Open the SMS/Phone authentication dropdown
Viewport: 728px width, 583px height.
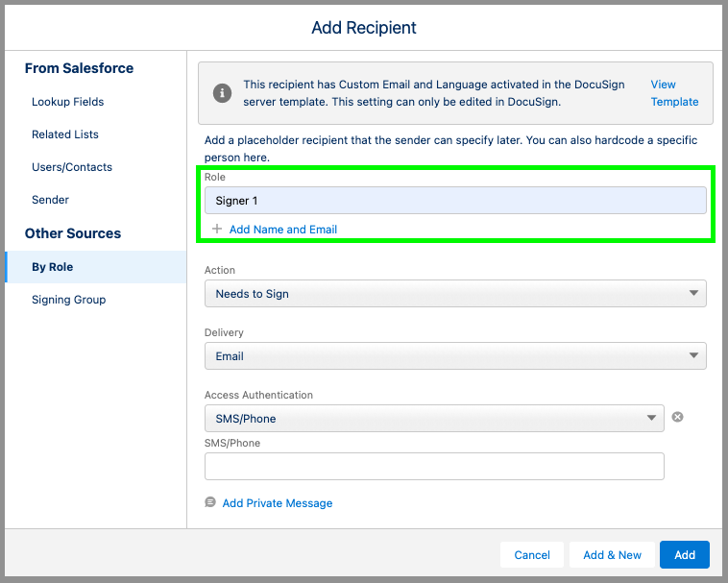click(x=434, y=419)
